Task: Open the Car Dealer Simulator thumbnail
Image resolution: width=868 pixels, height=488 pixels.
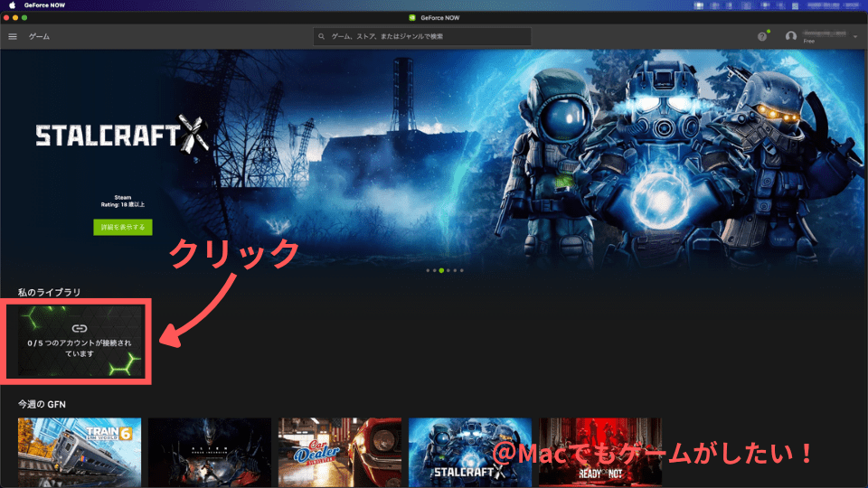Action: click(339, 452)
